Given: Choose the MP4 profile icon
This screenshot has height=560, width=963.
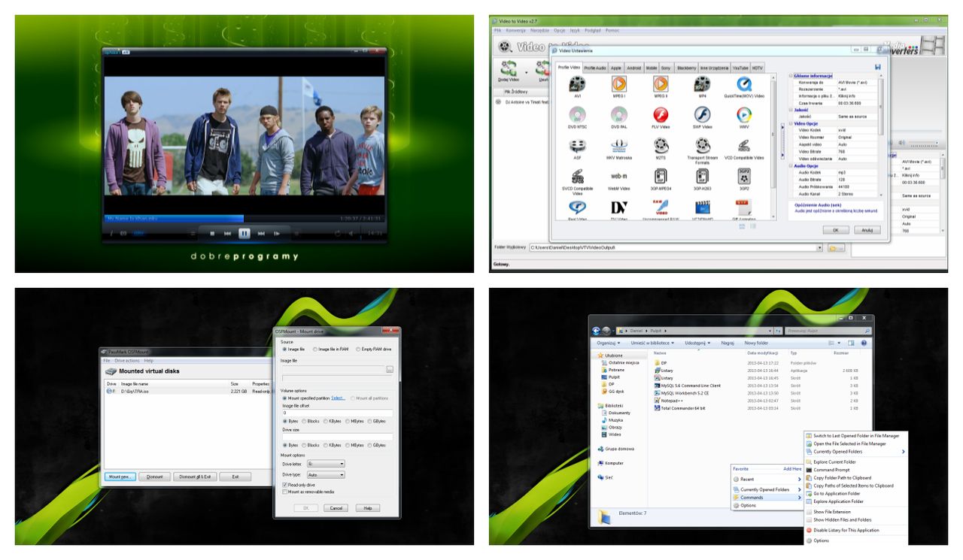Looking at the screenshot, I should click(702, 84).
